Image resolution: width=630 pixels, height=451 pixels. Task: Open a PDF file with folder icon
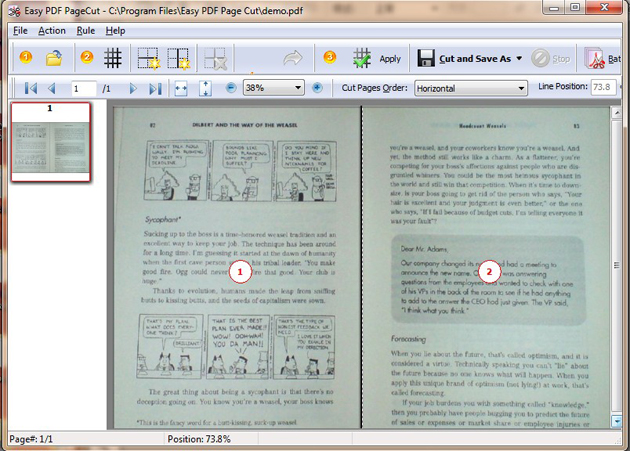pos(54,58)
